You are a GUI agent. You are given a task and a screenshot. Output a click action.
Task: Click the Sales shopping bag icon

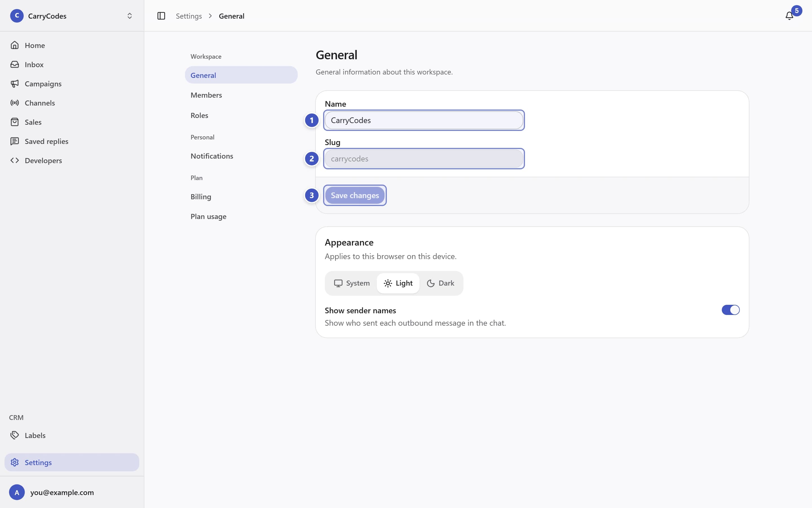tap(14, 122)
